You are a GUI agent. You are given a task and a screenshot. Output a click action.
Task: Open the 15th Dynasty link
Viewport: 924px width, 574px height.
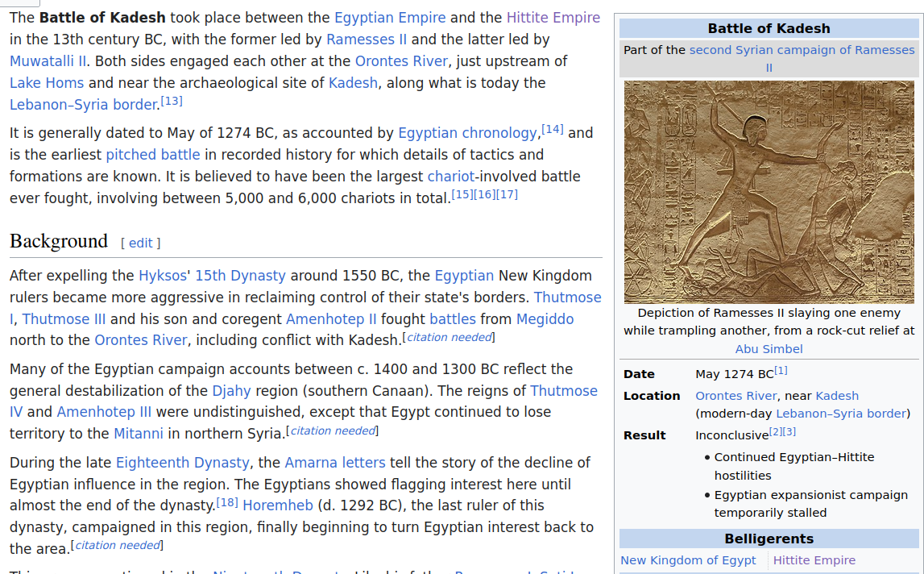pyautogui.click(x=240, y=276)
